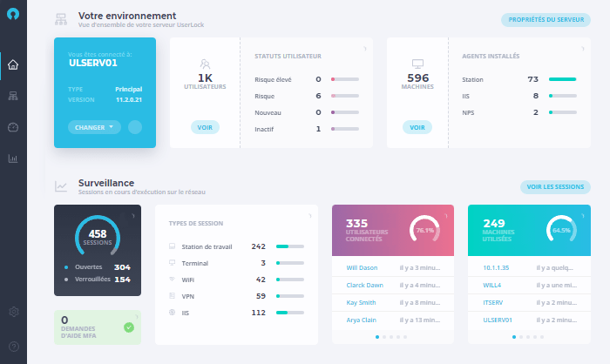Select third page dot of machines list

(528, 337)
